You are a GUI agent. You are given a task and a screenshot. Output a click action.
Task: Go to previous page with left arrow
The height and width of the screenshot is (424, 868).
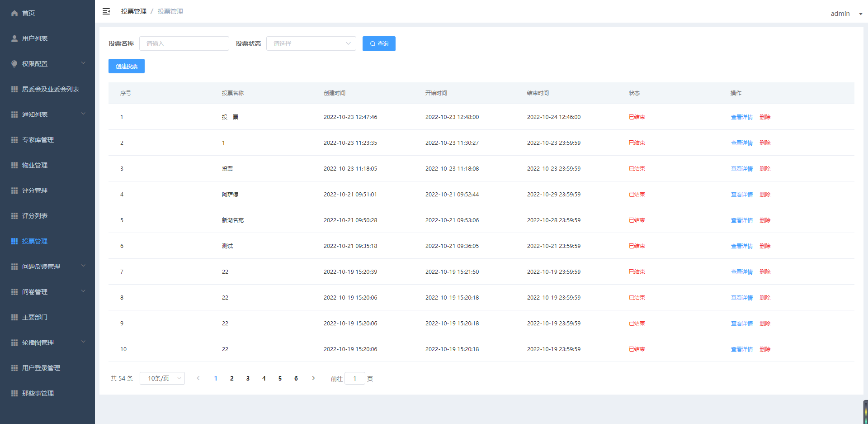[198, 378]
